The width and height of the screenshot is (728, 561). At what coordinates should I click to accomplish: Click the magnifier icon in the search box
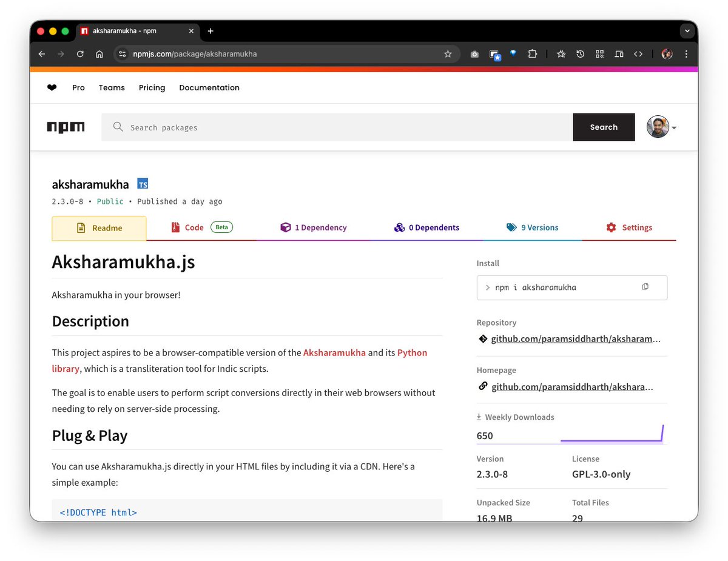(x=118, y=127)
